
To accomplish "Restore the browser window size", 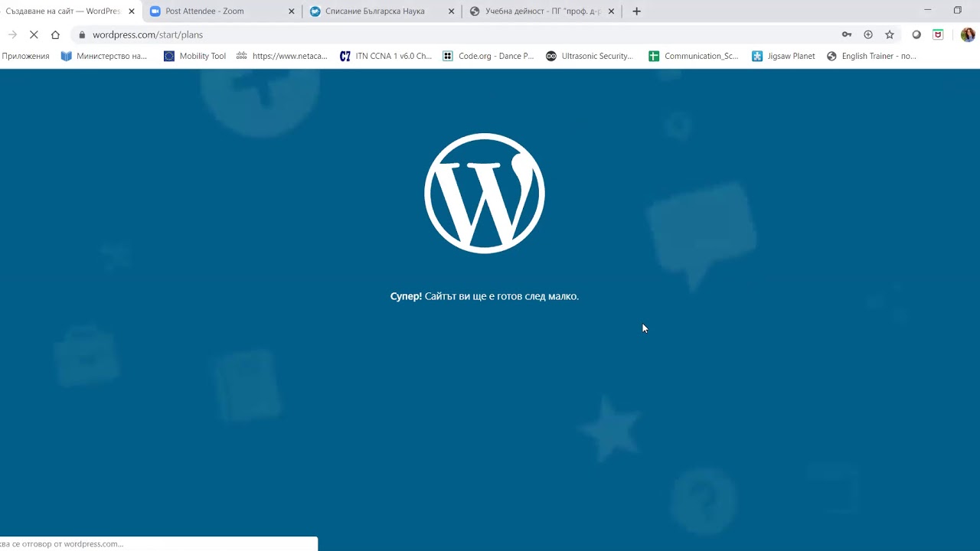I will coord(957,10).
